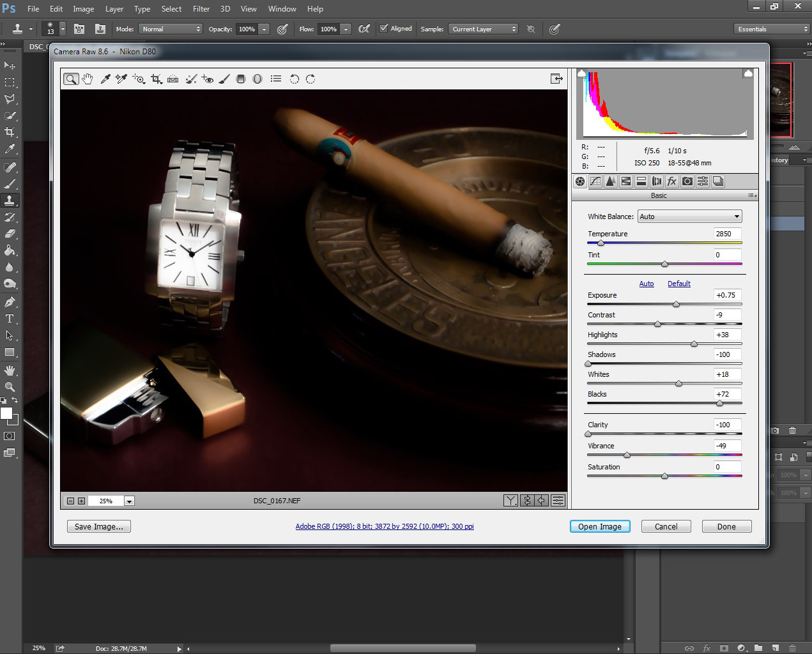Expand the zoom level dropdown at 25%
Viewport: 812px width, 654px height.
pos(129,501)
